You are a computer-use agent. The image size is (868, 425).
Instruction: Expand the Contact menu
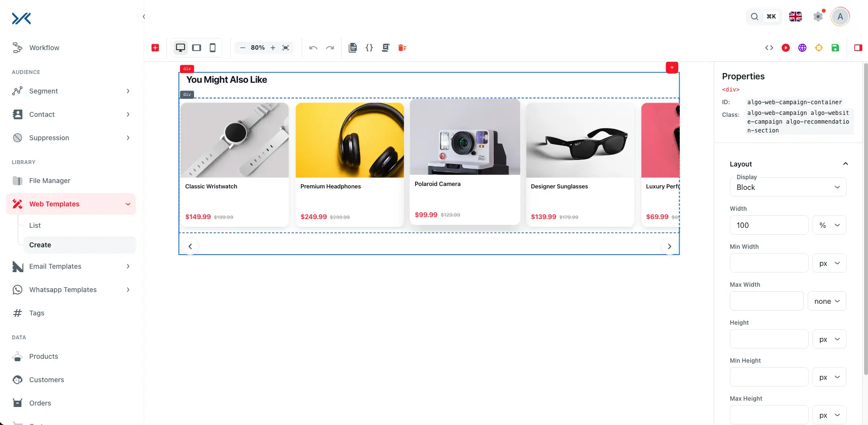[72, 114]
